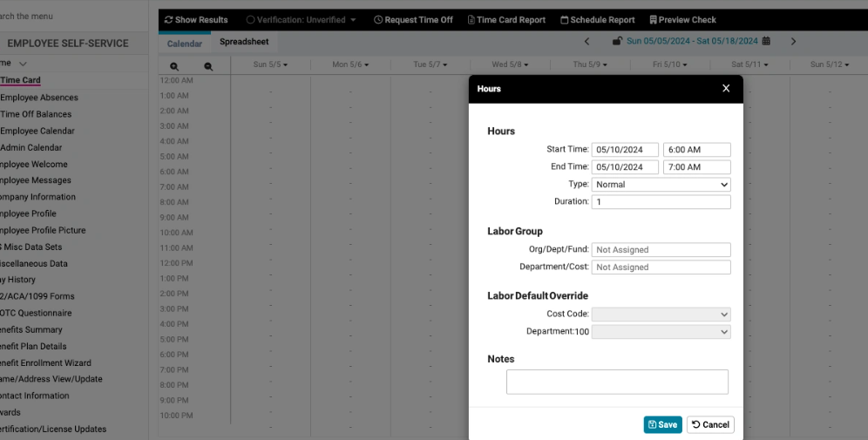Cancel the Hours dialog
This screenshot has width=868, height=440.
coord(710,424)
